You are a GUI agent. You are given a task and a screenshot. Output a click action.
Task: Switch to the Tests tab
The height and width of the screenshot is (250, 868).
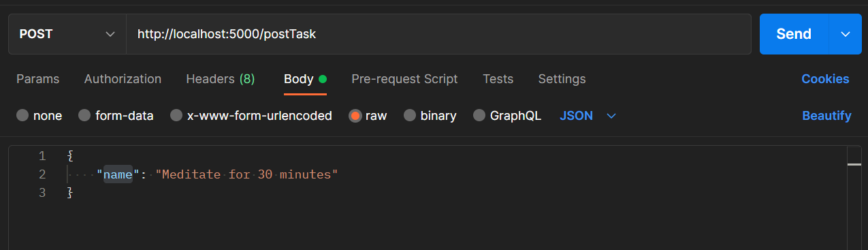pos(498,79)
